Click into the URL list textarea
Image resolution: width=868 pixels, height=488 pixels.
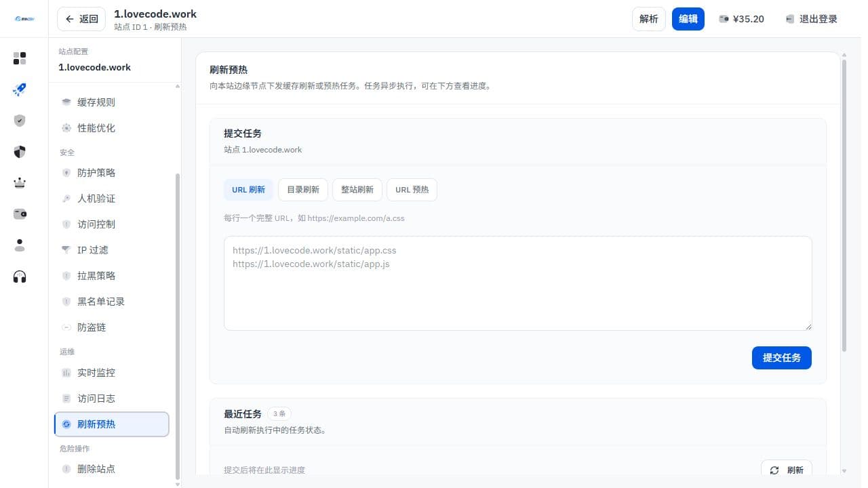tap(518, 283)
